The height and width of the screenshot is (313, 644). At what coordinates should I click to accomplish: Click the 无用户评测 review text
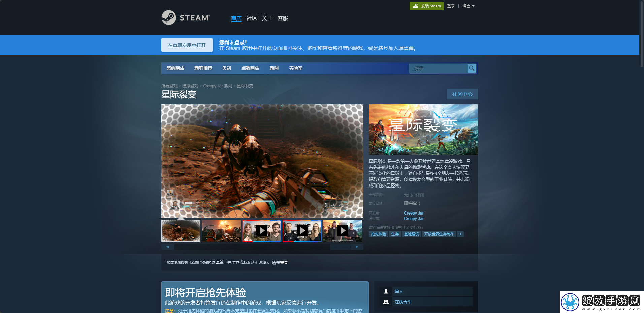[414, 195]
